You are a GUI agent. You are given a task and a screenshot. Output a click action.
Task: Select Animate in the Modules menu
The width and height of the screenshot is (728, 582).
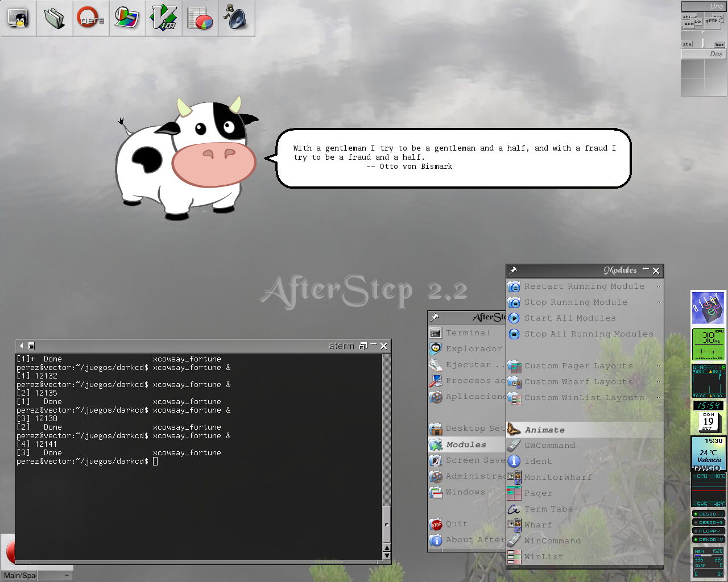[x=585, y=430]
